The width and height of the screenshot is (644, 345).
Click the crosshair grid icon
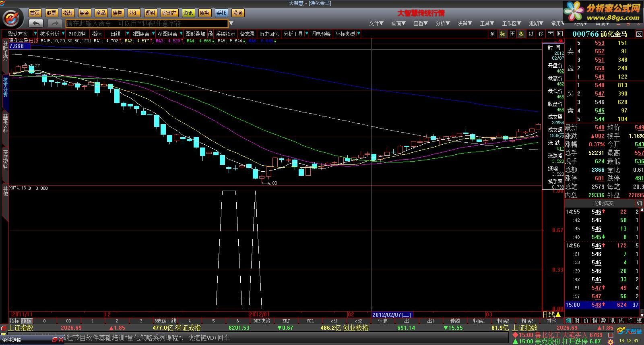click(512, 34)
